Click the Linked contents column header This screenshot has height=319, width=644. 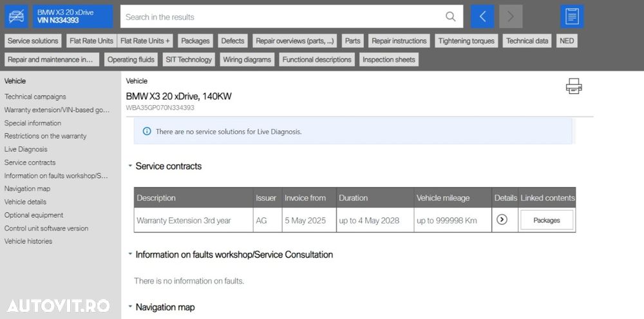[547, 198]
